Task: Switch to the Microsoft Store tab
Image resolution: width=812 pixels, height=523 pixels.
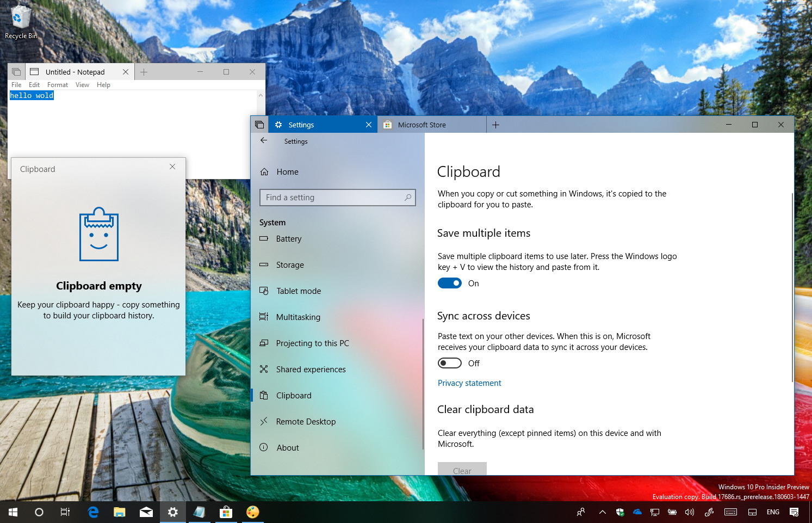Action: 422,125
